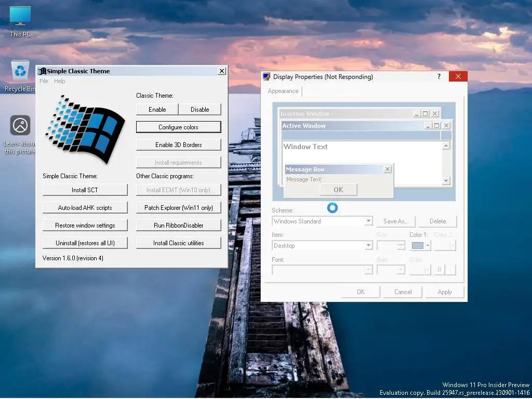Open the Font color swatch picker
532x399 pixels.
coord(420,270)
